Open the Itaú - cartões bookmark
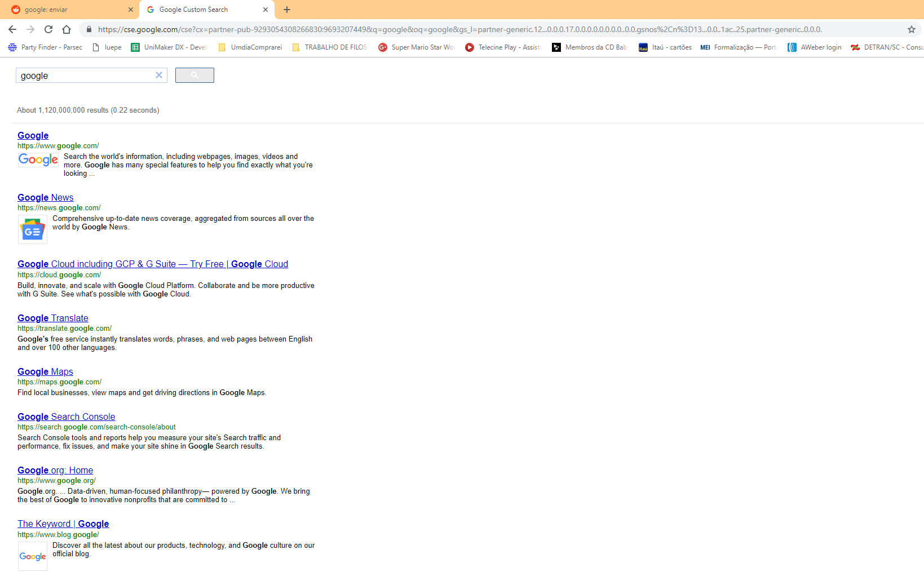This screenshot has width=924, height=585. 665,47
